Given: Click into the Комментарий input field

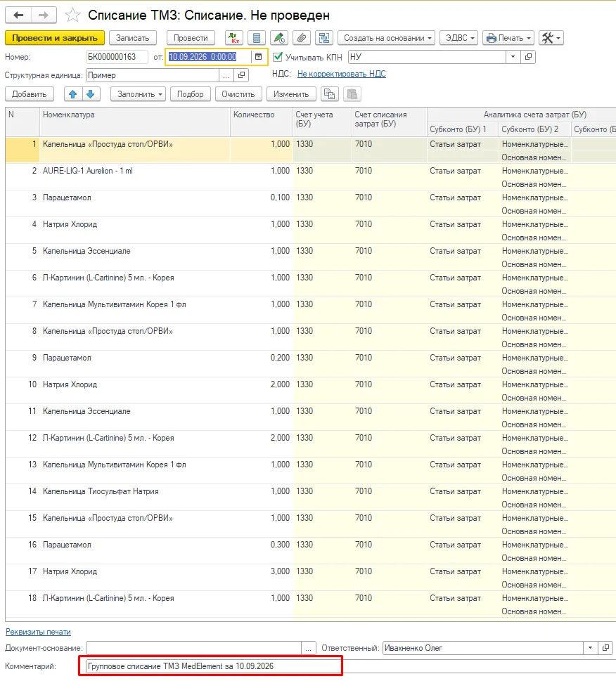Looking at the screenshot, I should coord(213,666).
